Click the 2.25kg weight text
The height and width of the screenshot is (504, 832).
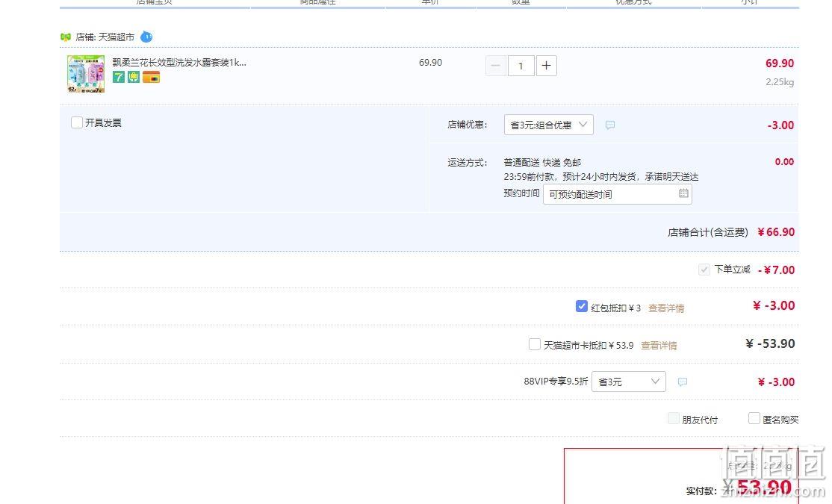(x=780, y=81)
